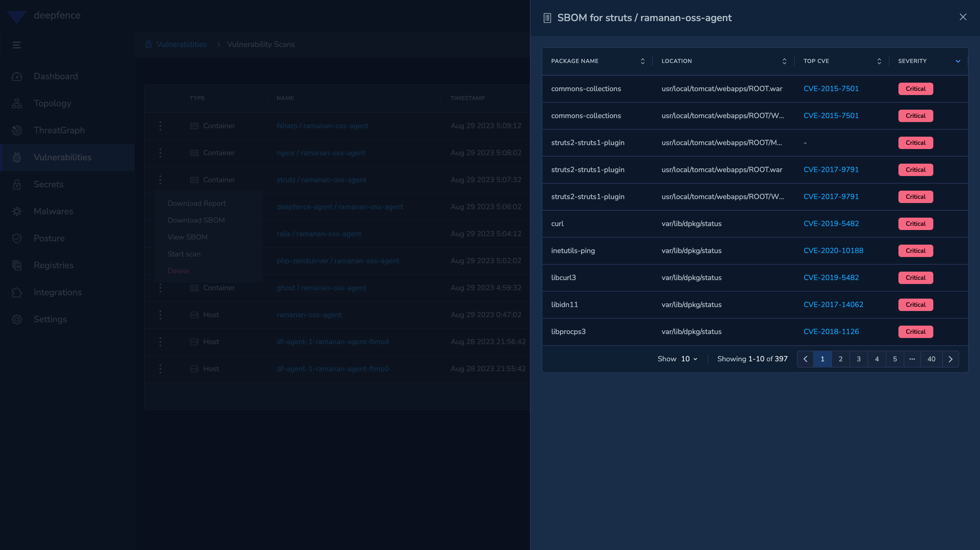Sort by Location column

point(784,61)
